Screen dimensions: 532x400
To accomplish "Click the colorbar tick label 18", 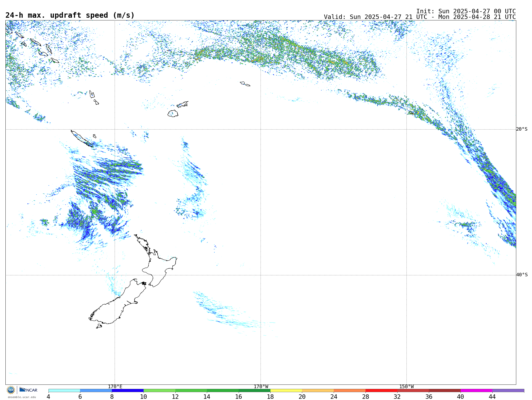I will [x=270, y=397].
